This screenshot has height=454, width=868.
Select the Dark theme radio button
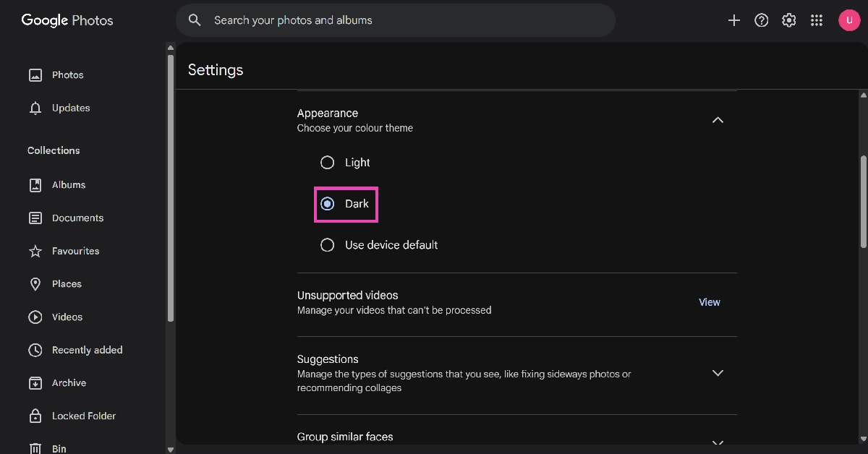click(328, 204)
